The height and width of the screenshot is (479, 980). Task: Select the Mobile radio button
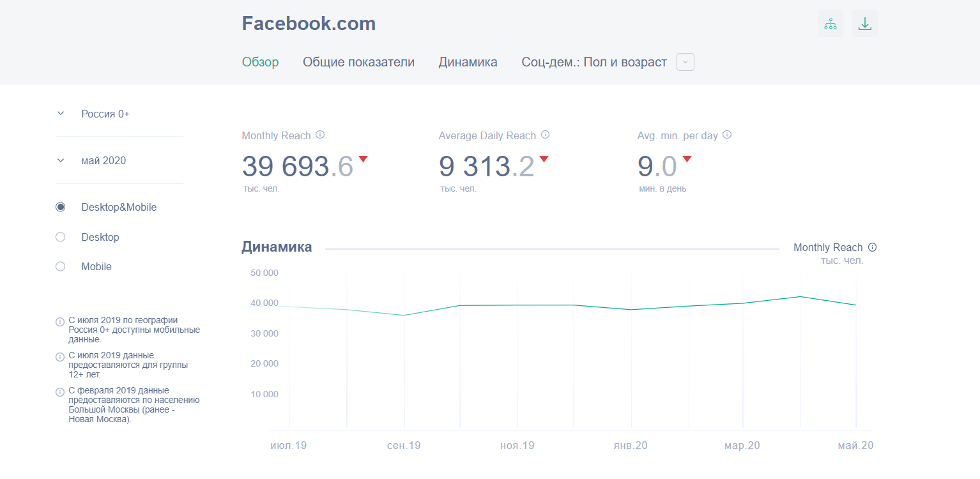pos(61,266)
